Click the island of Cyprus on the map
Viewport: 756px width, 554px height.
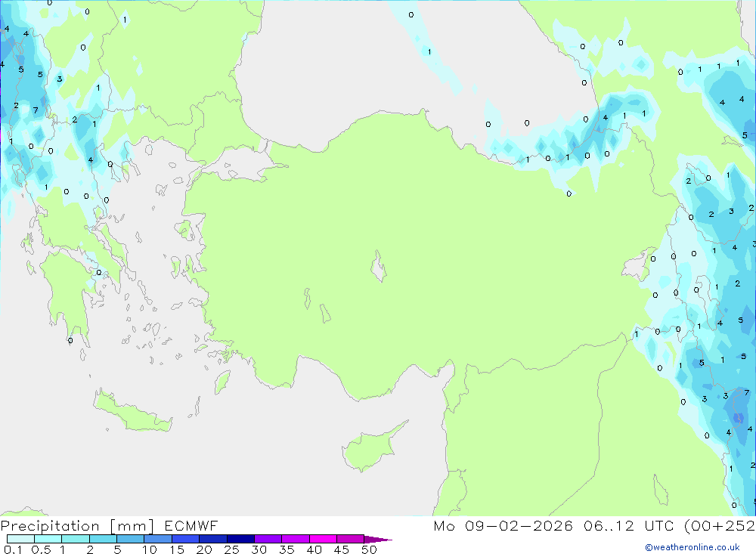(370, 448)
